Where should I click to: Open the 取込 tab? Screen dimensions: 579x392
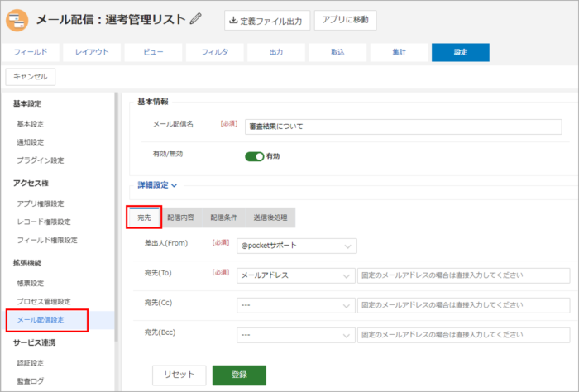click(337, 52)
